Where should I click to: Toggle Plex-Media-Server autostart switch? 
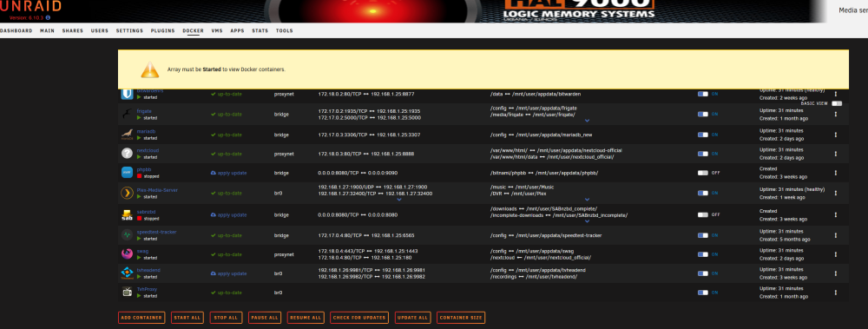coord(702,193)
